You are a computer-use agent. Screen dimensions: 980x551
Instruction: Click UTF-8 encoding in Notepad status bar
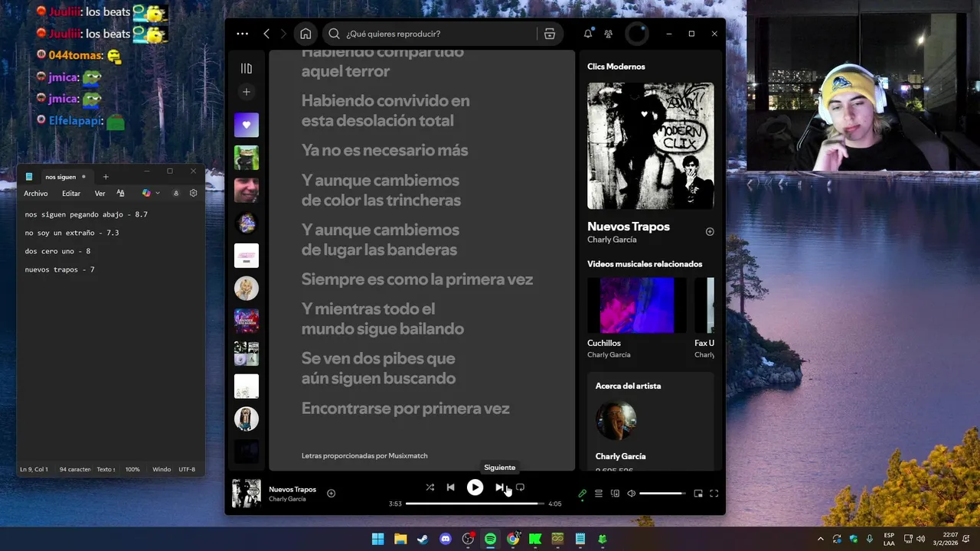tap(187, 469)
